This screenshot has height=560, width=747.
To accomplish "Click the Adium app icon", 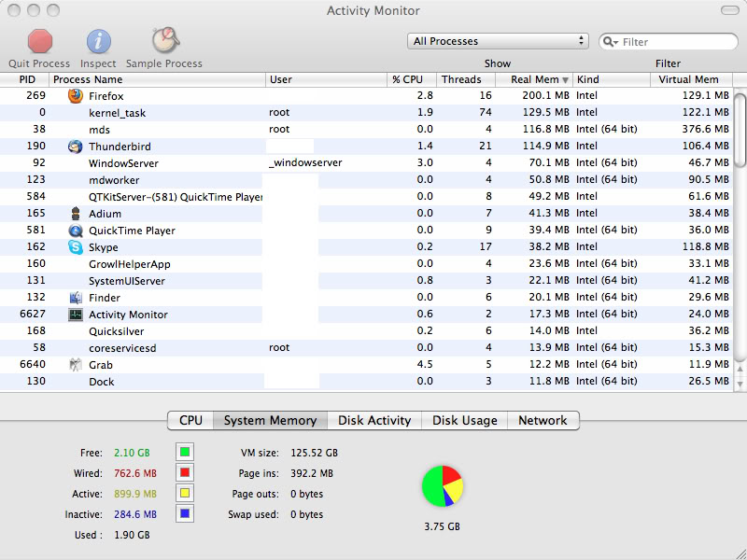I will click(x=76, y=214).
